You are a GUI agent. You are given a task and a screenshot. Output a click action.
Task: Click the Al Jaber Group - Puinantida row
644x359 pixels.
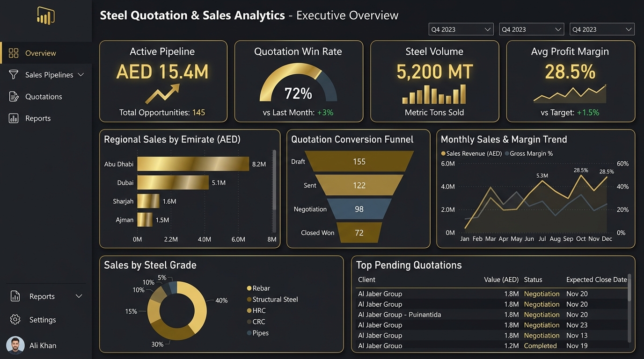click(491, 315)
